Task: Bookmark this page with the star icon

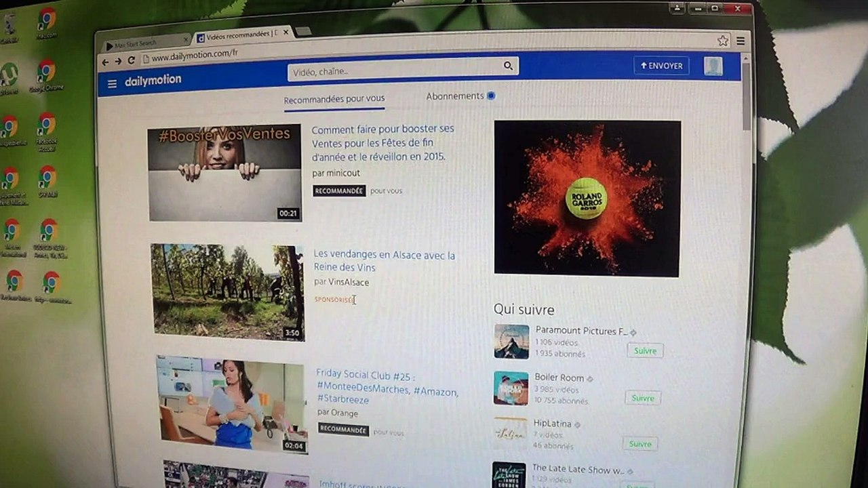Action: tap(723, 41)
